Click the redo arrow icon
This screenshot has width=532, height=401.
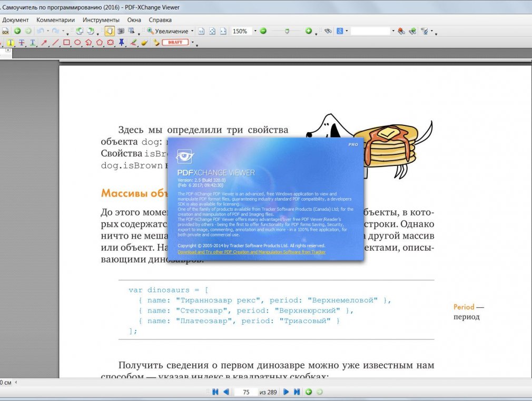tap(56, 31)
